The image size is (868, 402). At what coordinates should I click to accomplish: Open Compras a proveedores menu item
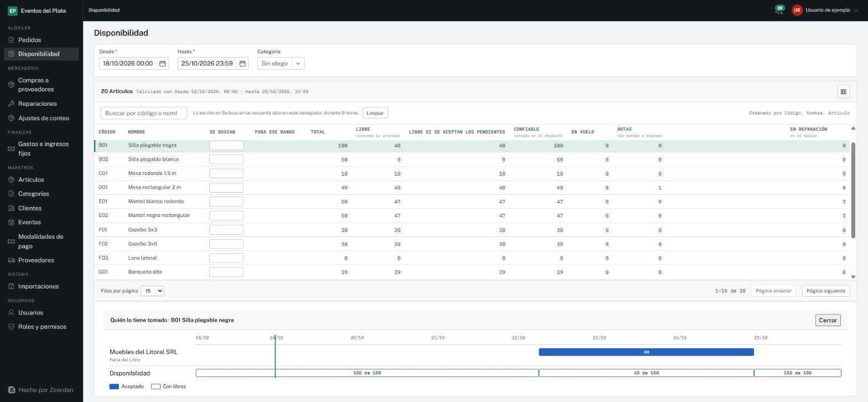coord(41,85)
